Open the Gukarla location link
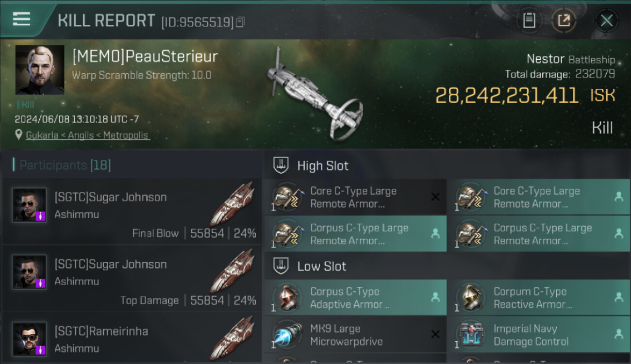Screen dimensions: 631x364 pyautogui.click(x=88, y=135)
